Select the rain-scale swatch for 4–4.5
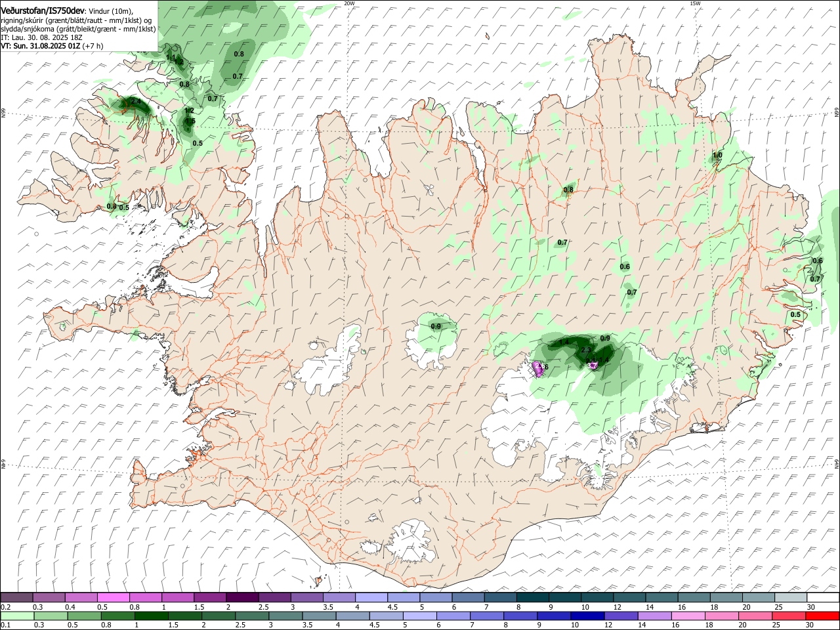The height and width of the screenshot is (630, 840). coord(352,616)
